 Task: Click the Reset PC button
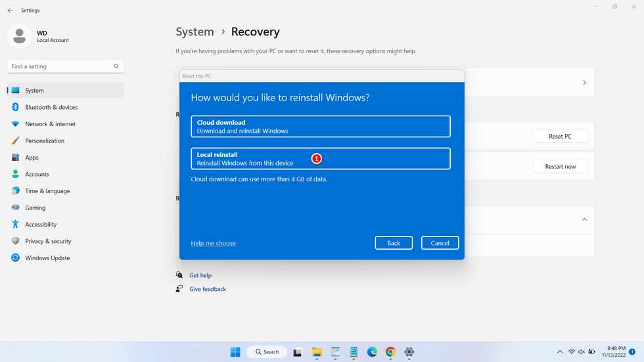[560, 136]
